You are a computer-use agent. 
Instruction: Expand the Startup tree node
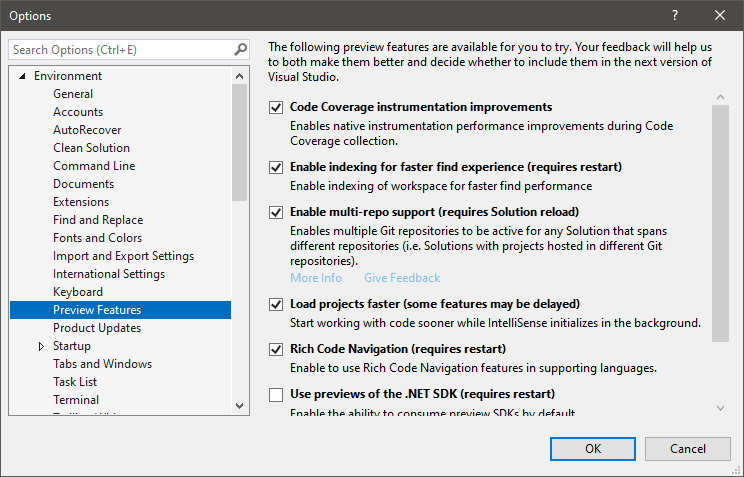pyautogui.click(x=41, y=346)
